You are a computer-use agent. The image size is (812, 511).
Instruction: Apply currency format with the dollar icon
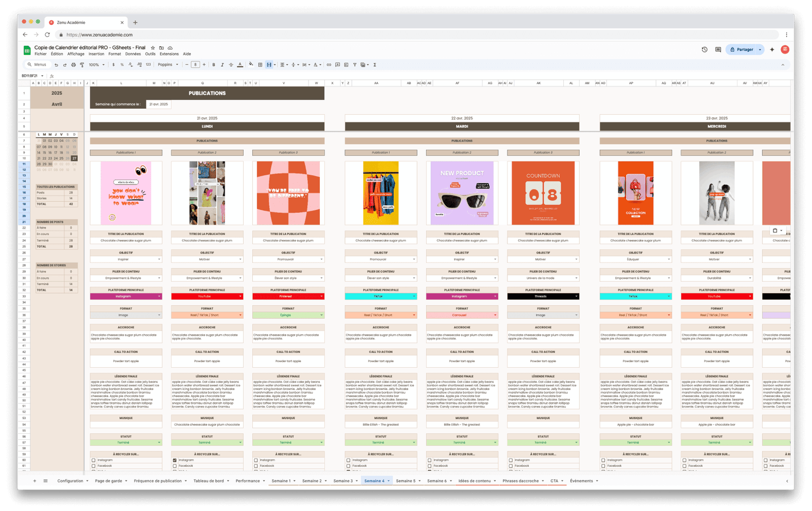(113, 65)
